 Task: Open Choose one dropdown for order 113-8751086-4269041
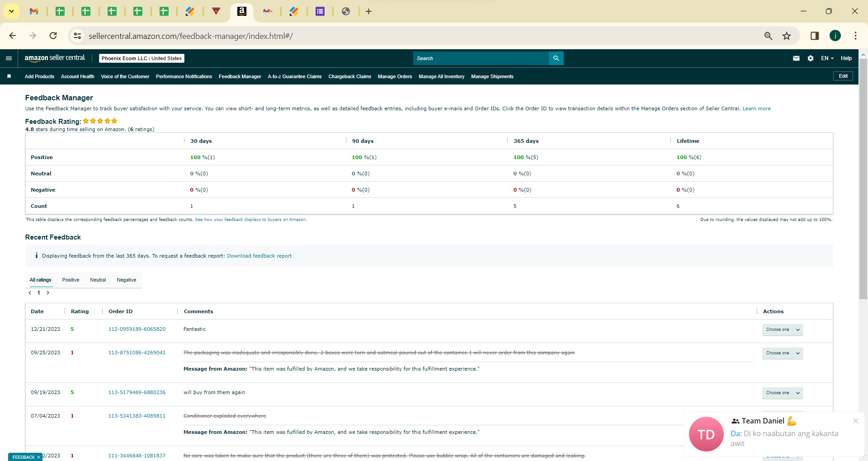pyautogui.click(x=783, y=353)
